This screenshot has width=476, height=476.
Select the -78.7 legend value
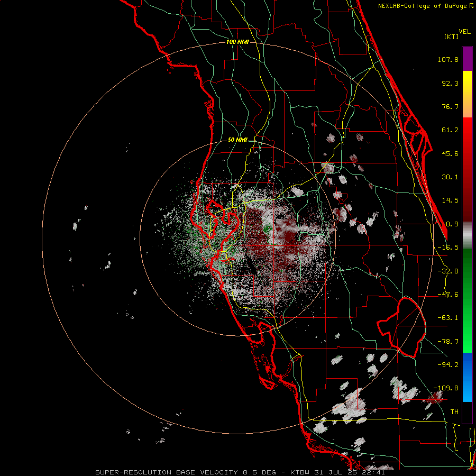(x=448, y=342)
